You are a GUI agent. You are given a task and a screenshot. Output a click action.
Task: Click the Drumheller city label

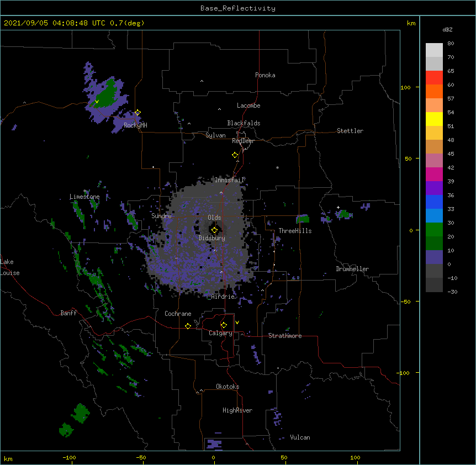point(352,269)
